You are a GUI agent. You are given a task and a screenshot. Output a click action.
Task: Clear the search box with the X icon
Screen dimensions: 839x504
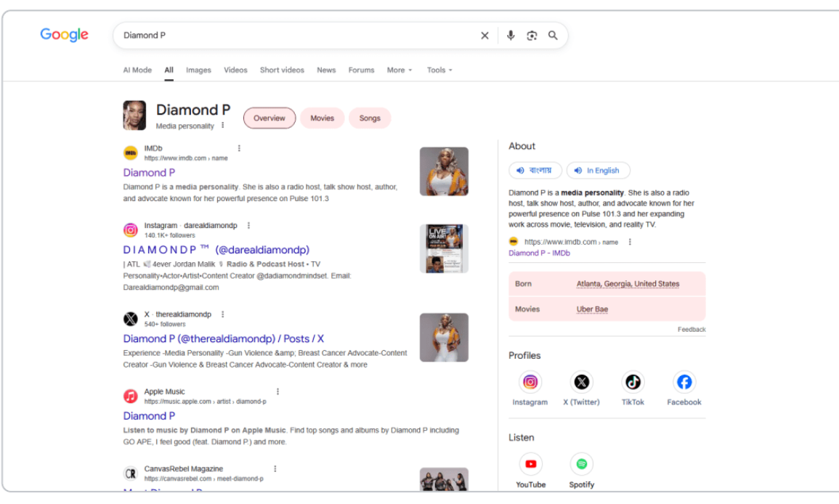485,36
